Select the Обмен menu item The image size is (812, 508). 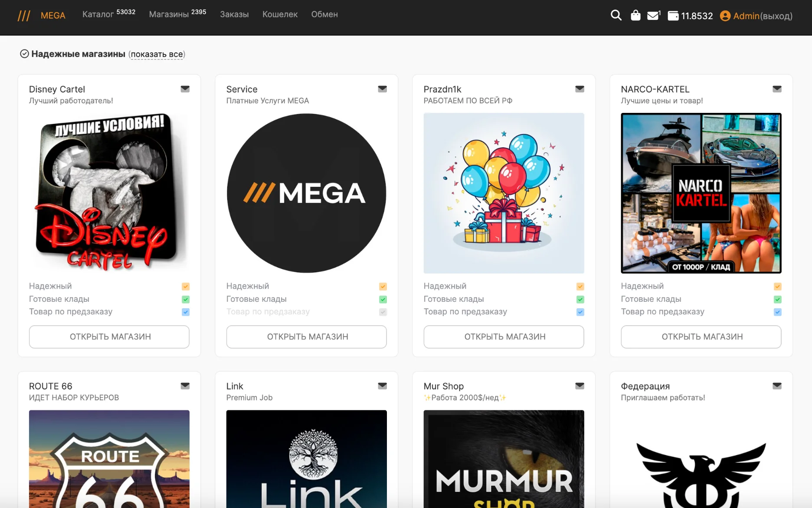(x=324, y=14)
